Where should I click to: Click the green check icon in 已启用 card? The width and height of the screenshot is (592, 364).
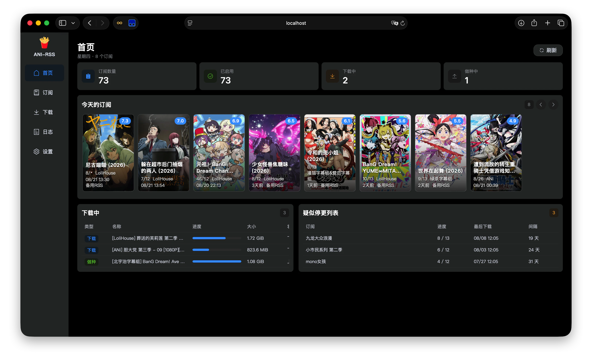coord(210,76)
